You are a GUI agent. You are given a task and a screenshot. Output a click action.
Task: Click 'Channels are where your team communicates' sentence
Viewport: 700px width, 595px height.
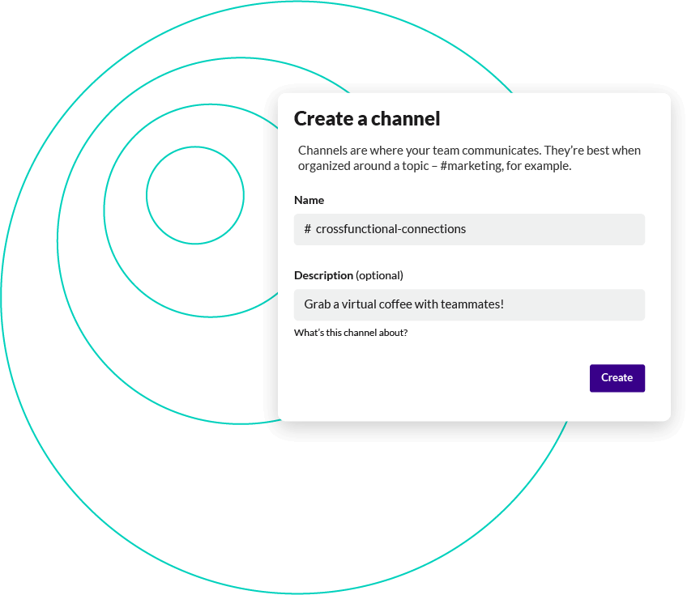[x=420, y=151]
